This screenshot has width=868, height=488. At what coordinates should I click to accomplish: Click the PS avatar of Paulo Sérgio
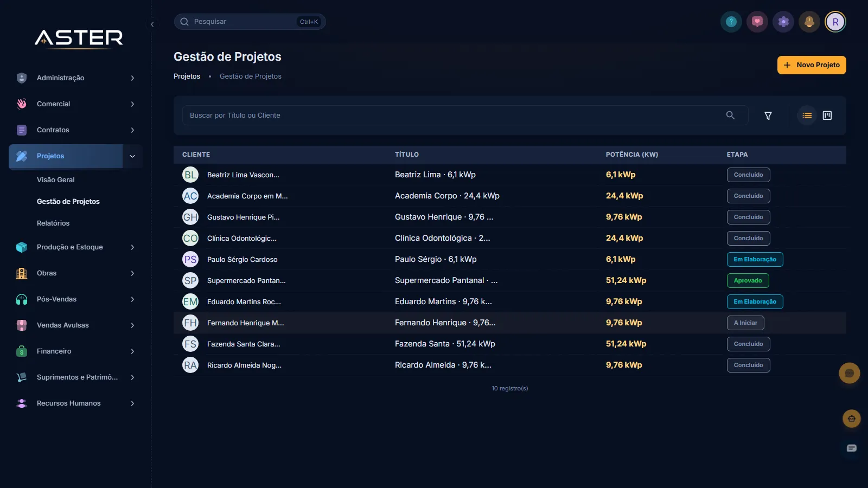pos(190,259)
